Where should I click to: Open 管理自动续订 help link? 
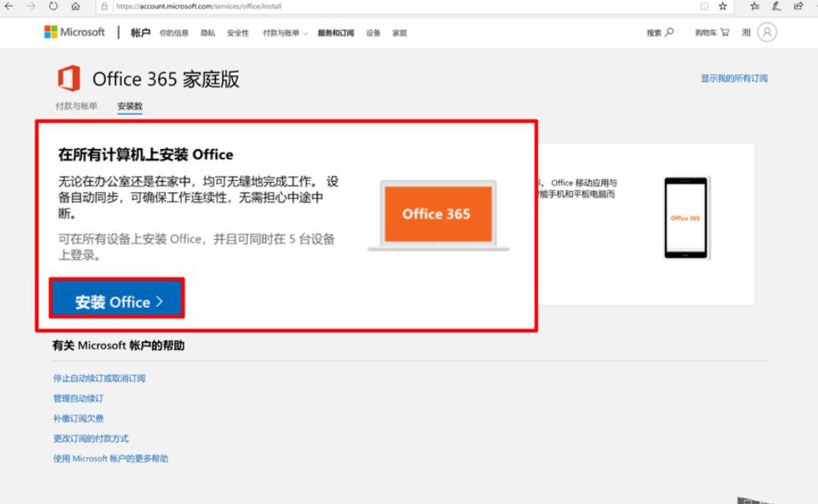pyautogui.click(x=78, y=398)
